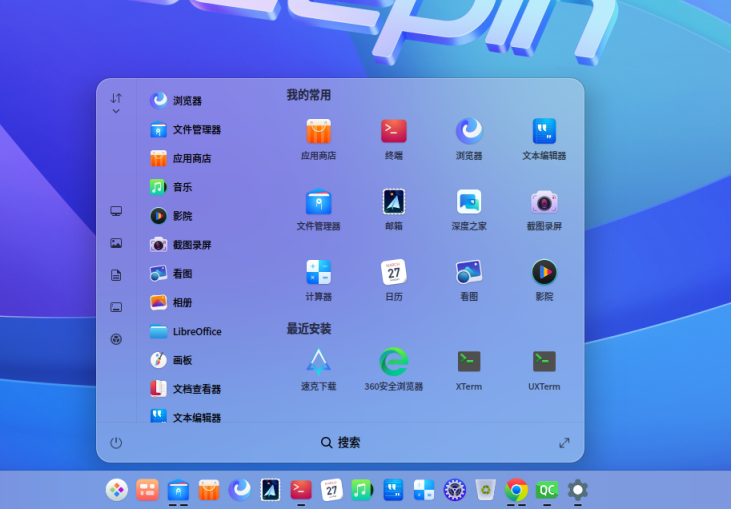Launch 速克下载 from 最近安装
The image size is (731, 509).
pyautogui.click(x=318, y=362)
